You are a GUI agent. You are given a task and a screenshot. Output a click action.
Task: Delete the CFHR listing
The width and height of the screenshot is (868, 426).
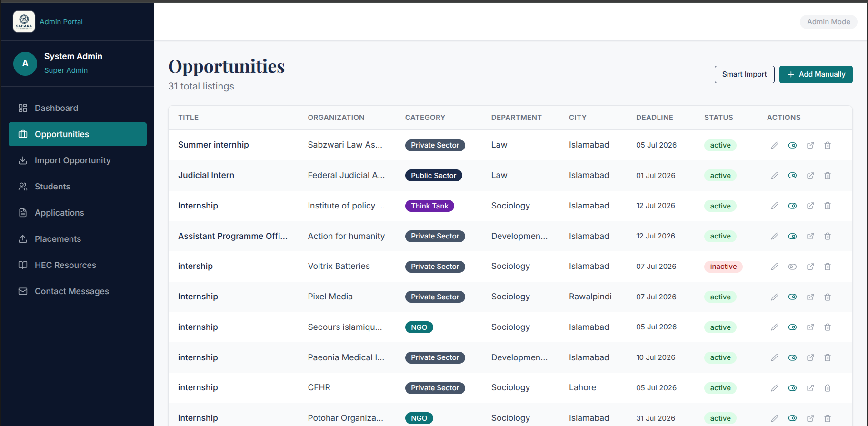[x=828, y=388]
